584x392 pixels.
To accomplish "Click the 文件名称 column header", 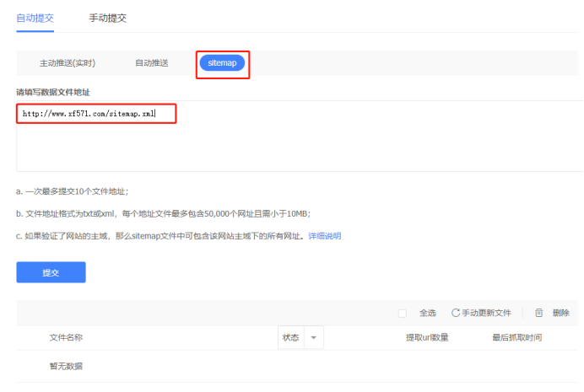I will coord(66,337).
